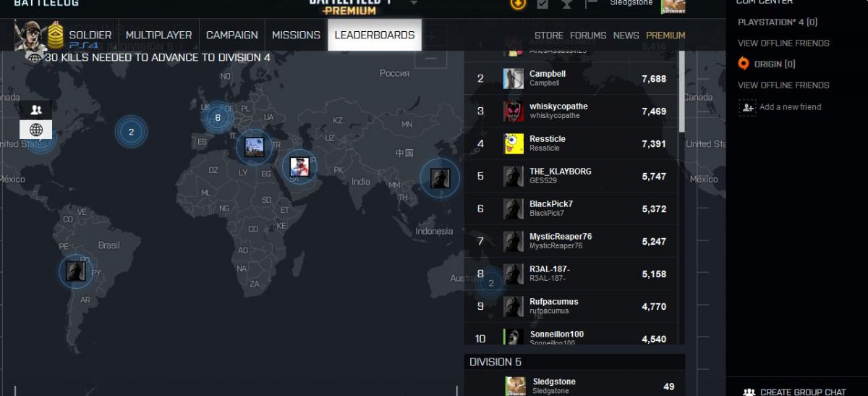Zoom in the map with plus button
Viewport: 868px width, 396px height.
click(431, 36)
